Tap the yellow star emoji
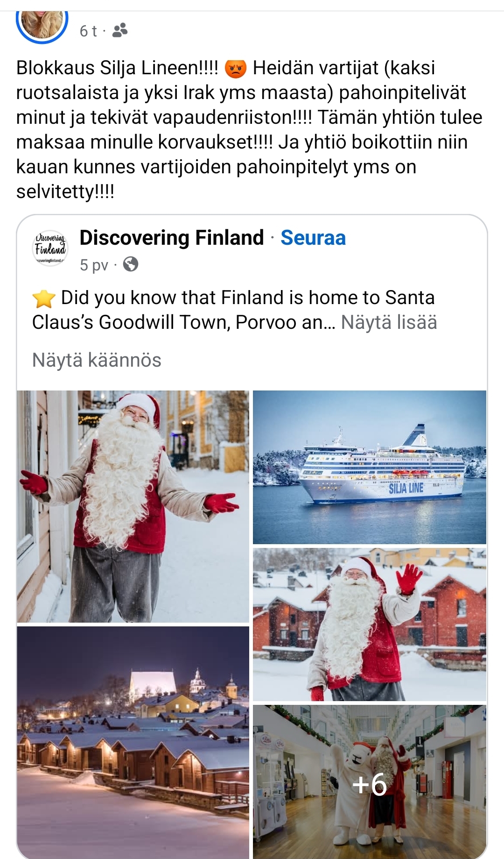Image resolution: width=504 pixels, height=859 pixels. (43, 298)
